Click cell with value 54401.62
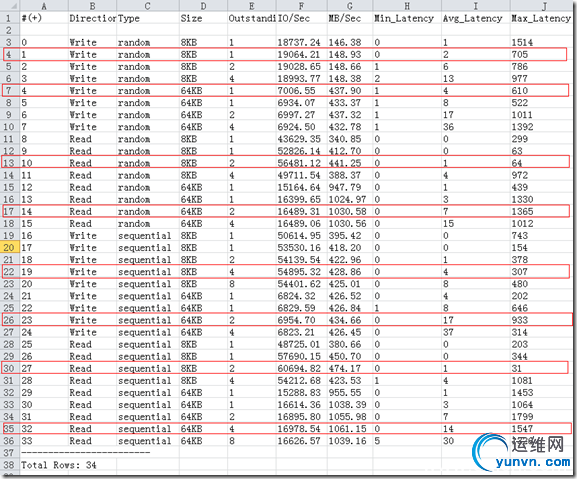Image resolution: width=577 pixels, height=479 pixels. click(301, 284)
